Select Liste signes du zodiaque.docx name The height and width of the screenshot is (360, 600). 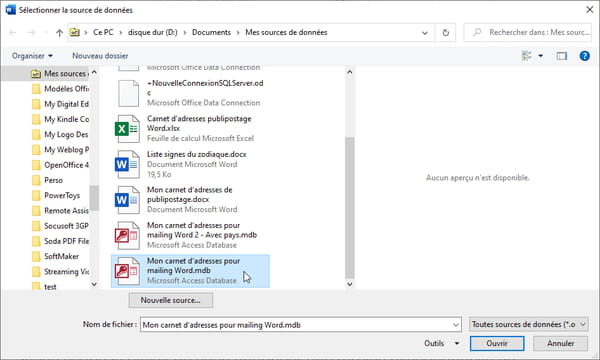[197, 154]
